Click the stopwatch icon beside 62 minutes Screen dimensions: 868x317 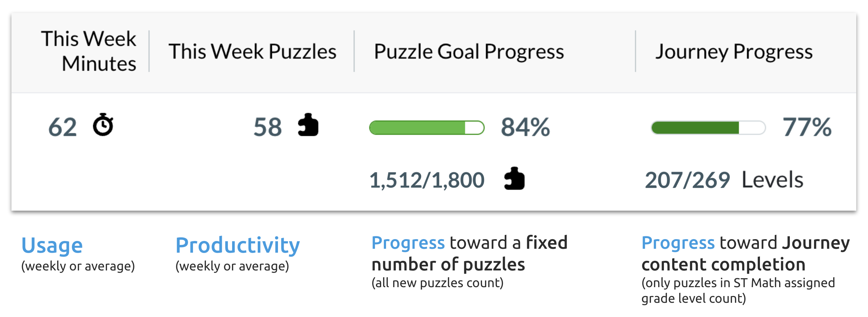(x=103, y=125)
